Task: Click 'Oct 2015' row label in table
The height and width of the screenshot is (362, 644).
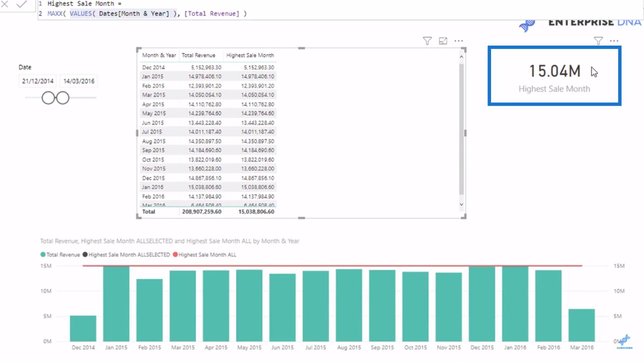Action: 153,160
